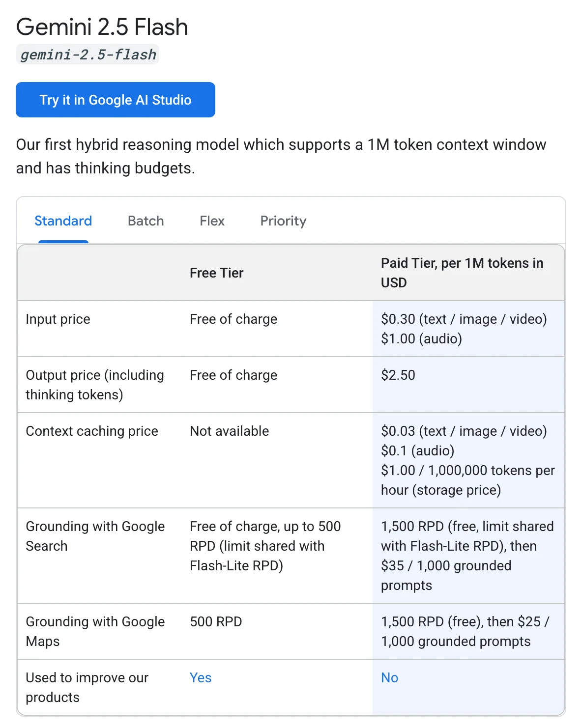582x728 pixels.
Task: Click the gemini-2.5-flash model code label
Action: point(88,55)
